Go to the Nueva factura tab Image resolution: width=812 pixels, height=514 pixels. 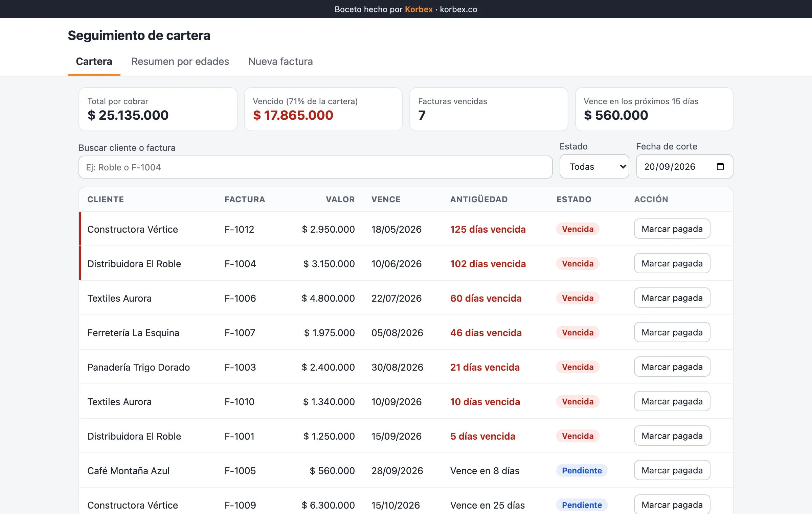click(x=280, y=61)
